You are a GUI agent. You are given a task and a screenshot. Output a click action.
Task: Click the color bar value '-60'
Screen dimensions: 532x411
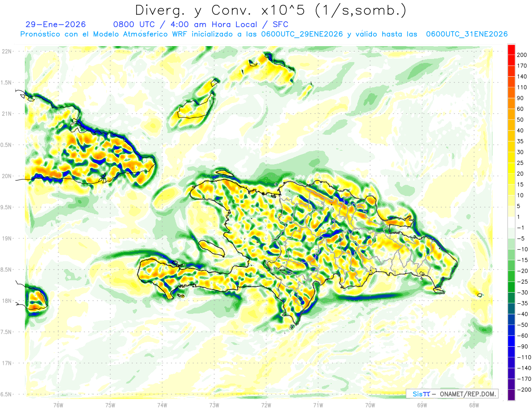(x=523, y=336)
